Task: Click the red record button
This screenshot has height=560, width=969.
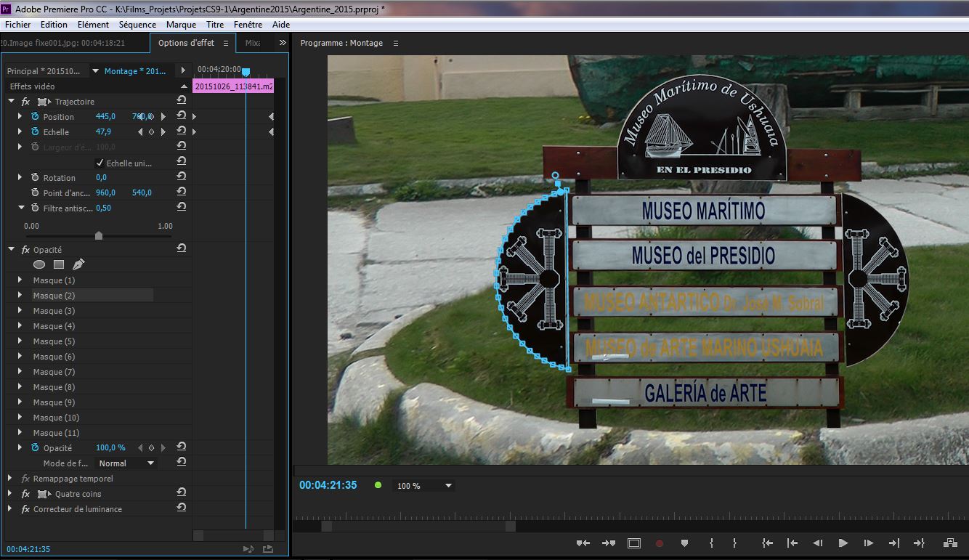Action: tap(660, 543)
